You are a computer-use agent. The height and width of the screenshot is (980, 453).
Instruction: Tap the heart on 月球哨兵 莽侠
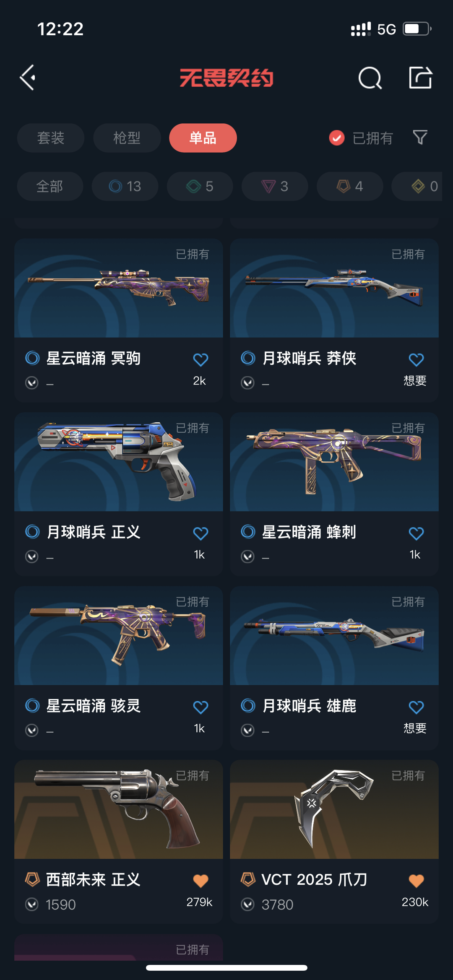tap(416, 359)
